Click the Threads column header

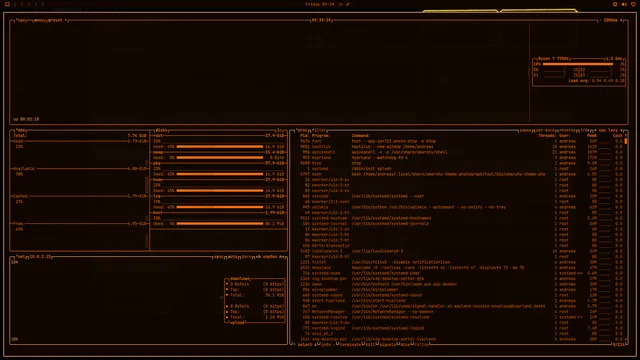click(x=547, y=136)
